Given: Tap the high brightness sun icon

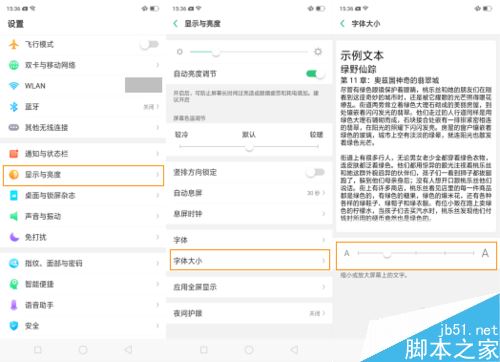Looking at the screenshot, I should [x=318, y=52].
